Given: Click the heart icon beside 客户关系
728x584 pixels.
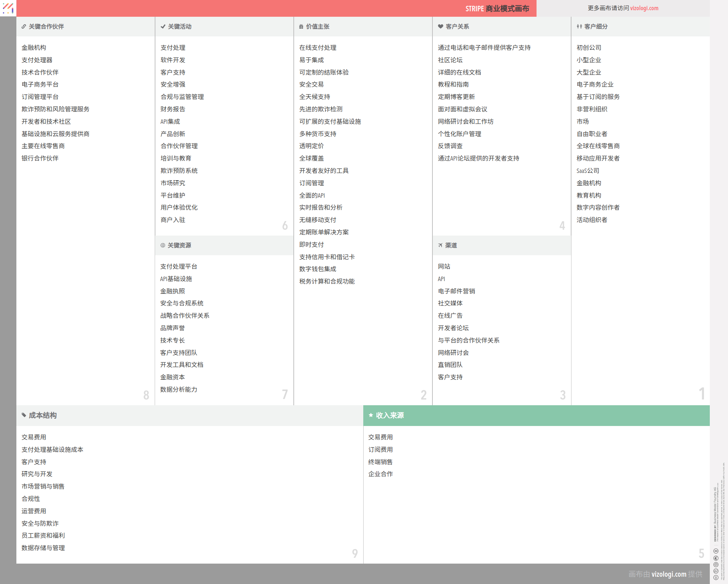Looking at the screenshot, I should [x=440, y=27].
